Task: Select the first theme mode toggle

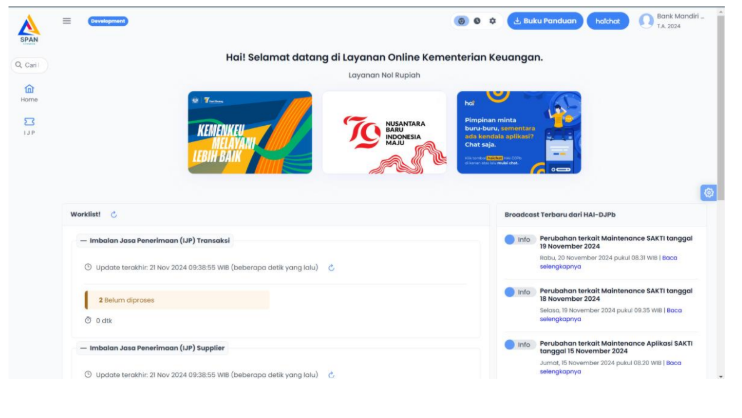Action: 461,21
